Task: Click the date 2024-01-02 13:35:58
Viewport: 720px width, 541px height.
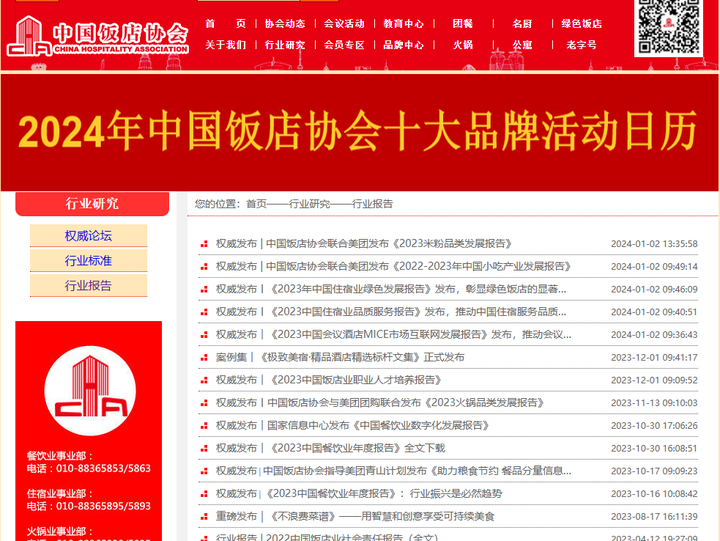Action: 654,244
